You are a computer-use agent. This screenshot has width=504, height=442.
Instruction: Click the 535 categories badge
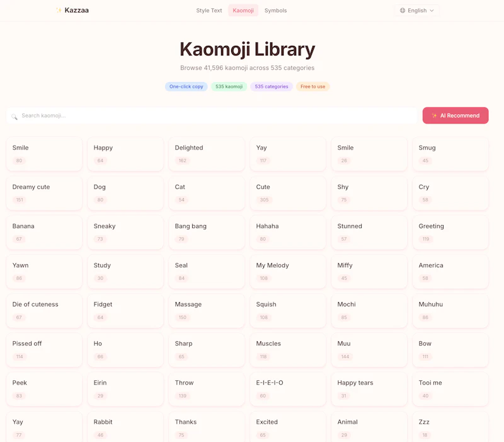point(272,86)
